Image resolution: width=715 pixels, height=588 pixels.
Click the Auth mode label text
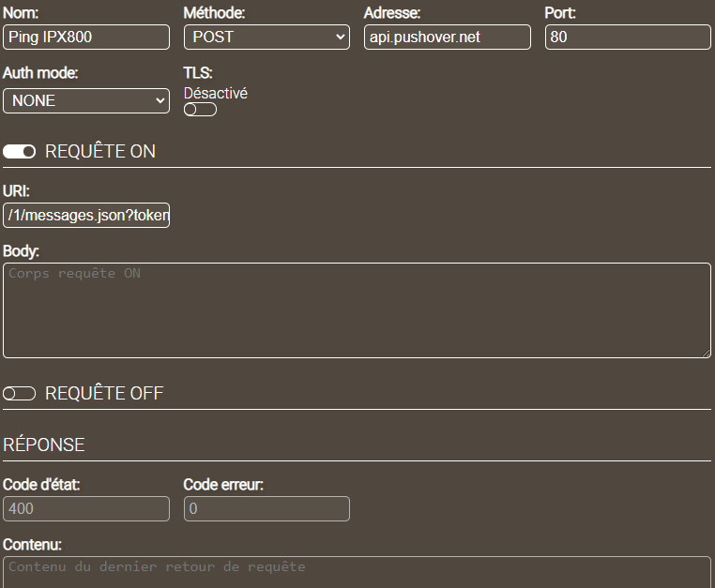click(40, 72)
